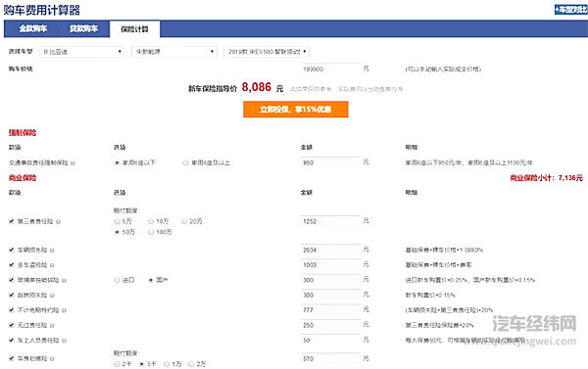Uncheck the 车辆损失险 checkbox

click(11, 250)
